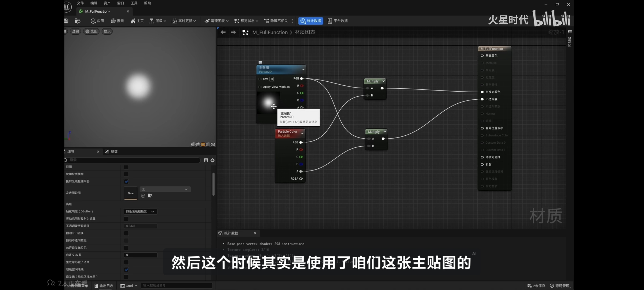The image size is (644, 290).
Task: Open the 贴花响应 (DBuffer) dropdown
Action: tap(140, 212)
